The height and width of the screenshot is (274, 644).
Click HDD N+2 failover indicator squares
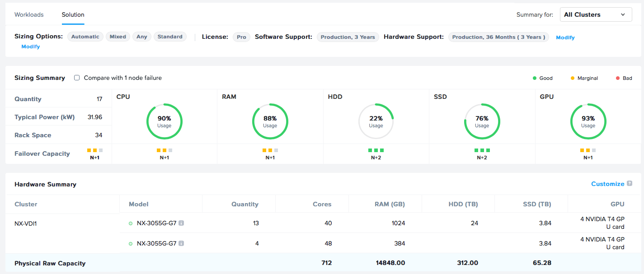pos(376,150)
